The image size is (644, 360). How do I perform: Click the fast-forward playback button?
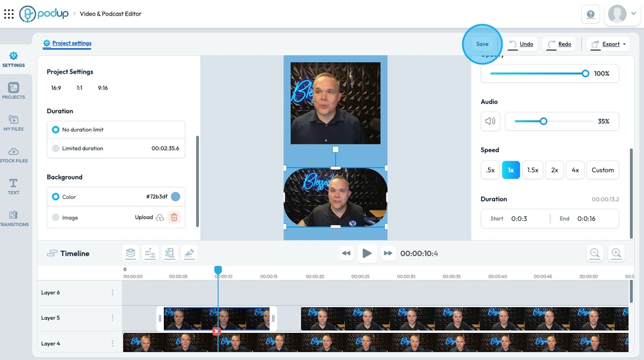tap(388, 253)
